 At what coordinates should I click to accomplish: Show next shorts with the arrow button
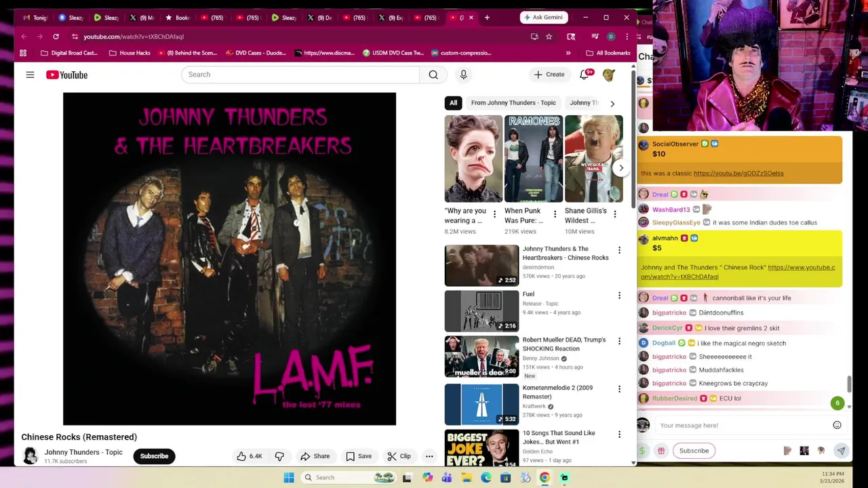click(621, 168)
